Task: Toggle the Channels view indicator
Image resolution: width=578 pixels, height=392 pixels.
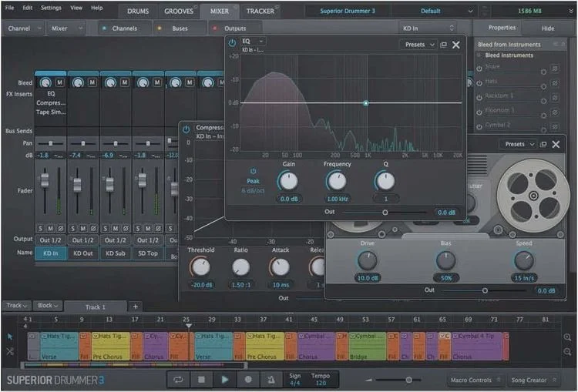Action: (104, 28)
